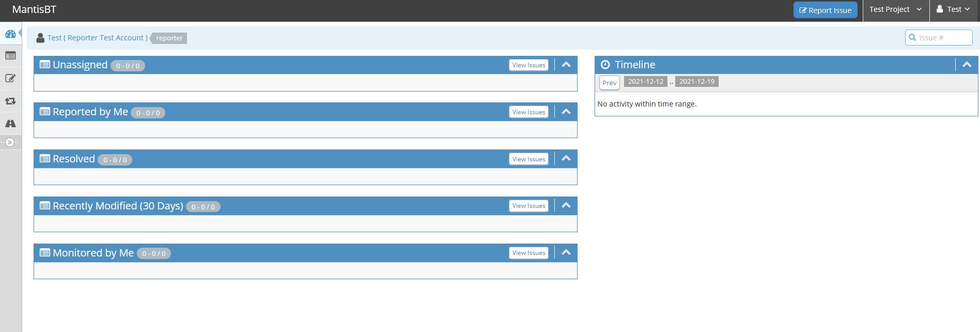Open View Issues list icon in sidebar
This screenshot has width=980, height=332.
point(10,56)
